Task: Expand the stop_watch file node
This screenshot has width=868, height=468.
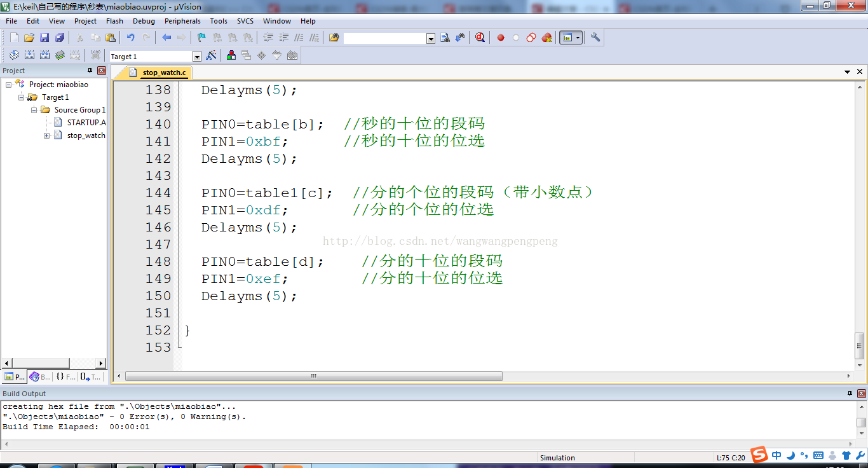Action: click(x=47, y=135)
